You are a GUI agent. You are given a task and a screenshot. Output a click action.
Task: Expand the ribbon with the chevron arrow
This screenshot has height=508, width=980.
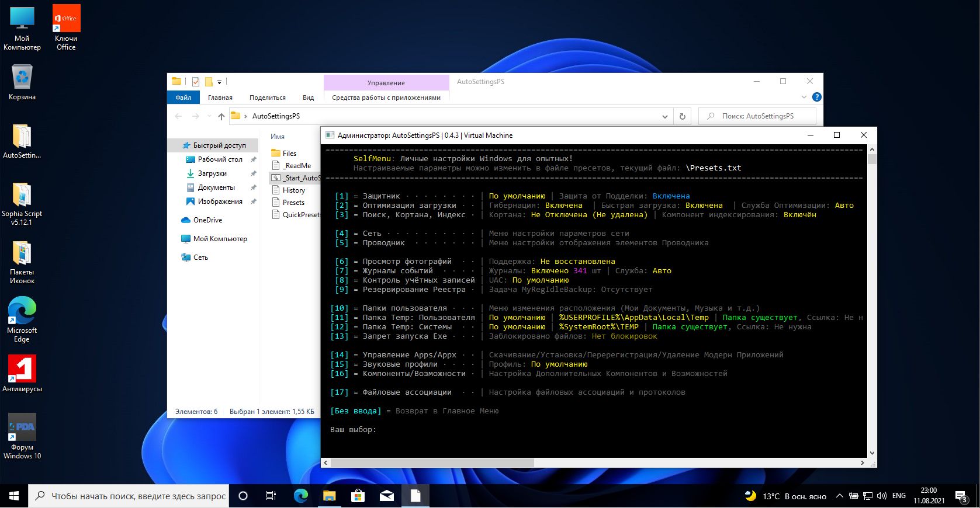[x=804, y=97]
